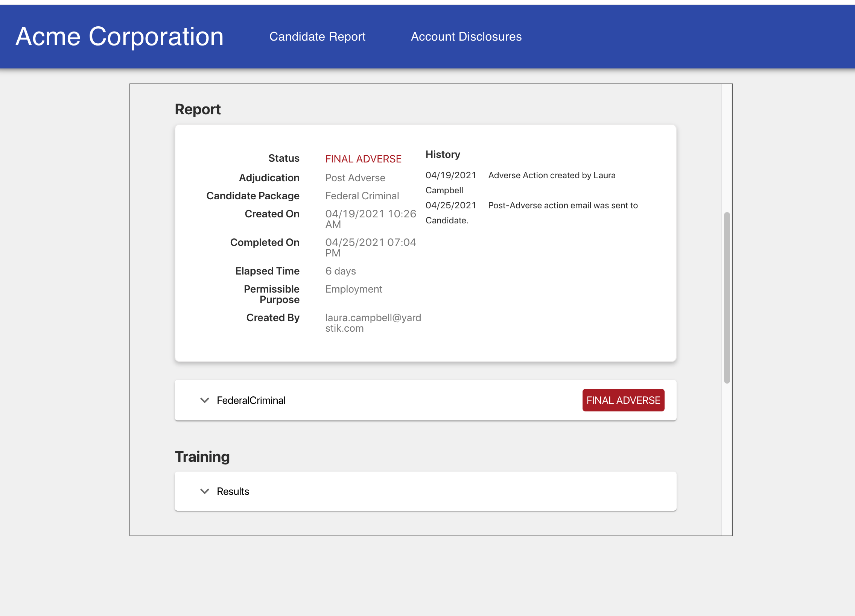Expand the Training Results section
The height and width of the screenshot is (616, 855).
point(233,491)
